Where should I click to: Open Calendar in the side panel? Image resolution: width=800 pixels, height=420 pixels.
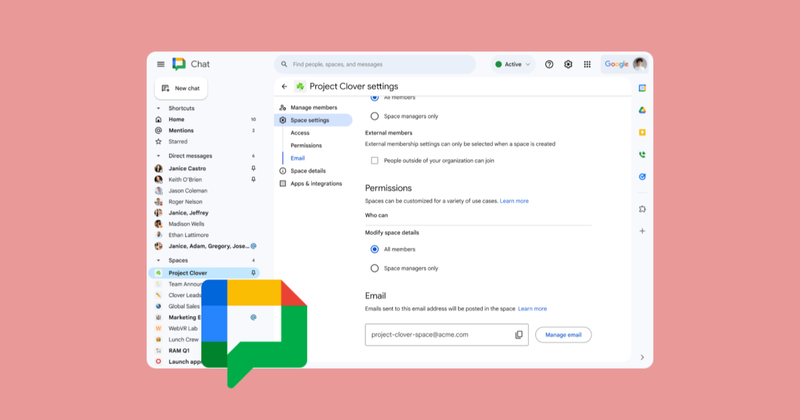point(642,88)
